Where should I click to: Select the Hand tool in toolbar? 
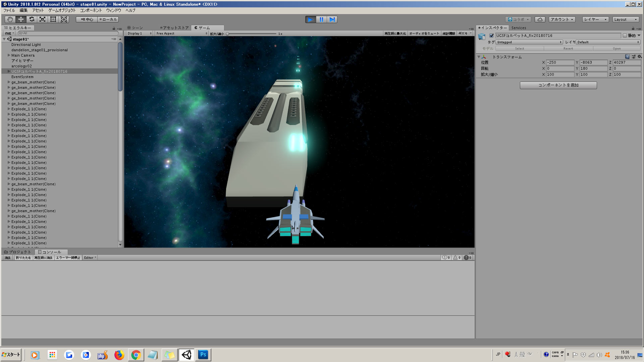[10, 19]
